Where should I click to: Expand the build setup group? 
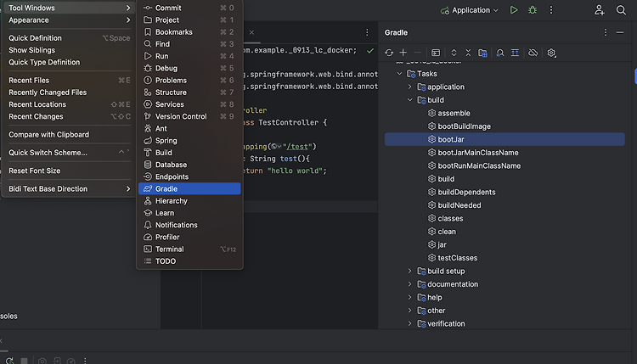[410, 271]
